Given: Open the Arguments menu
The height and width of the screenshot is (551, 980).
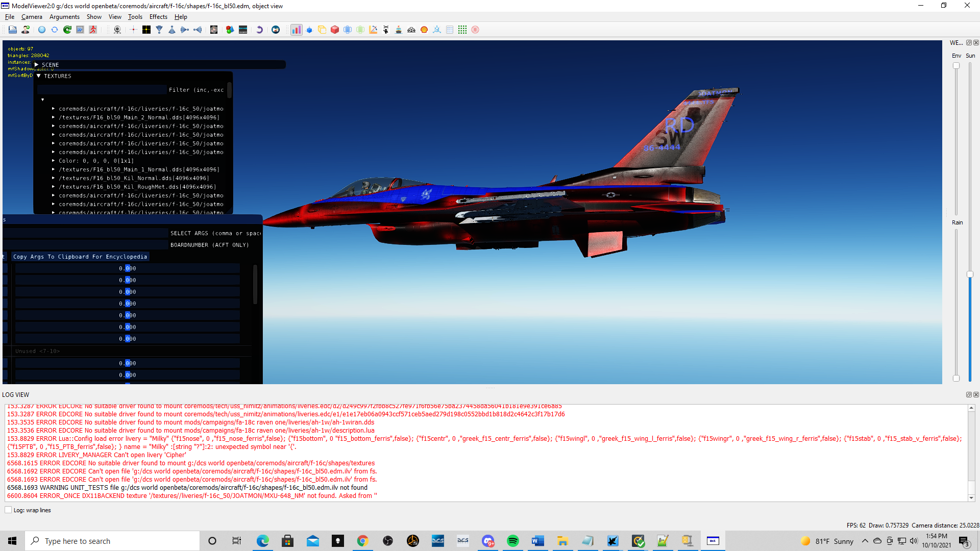Looking at the screenshot, I should click(x=64, y=17).
